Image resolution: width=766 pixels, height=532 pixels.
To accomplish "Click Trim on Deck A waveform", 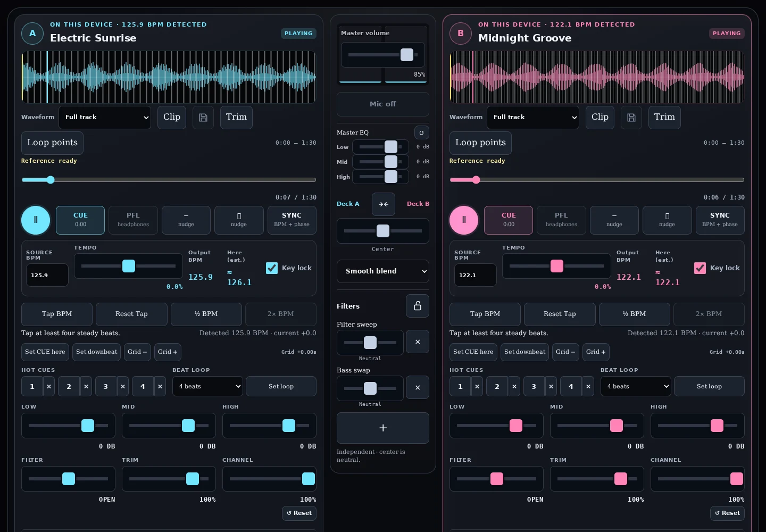I will 236,118.
